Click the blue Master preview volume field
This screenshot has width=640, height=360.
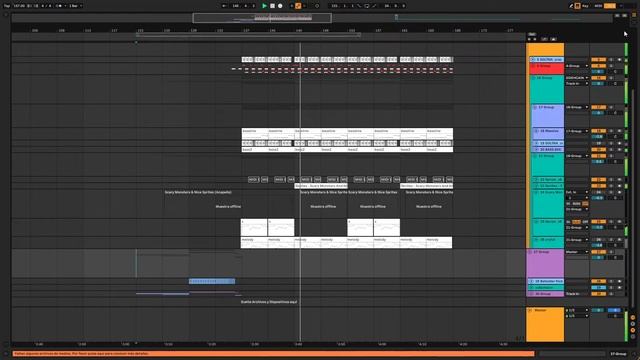[x=614, y=310]
